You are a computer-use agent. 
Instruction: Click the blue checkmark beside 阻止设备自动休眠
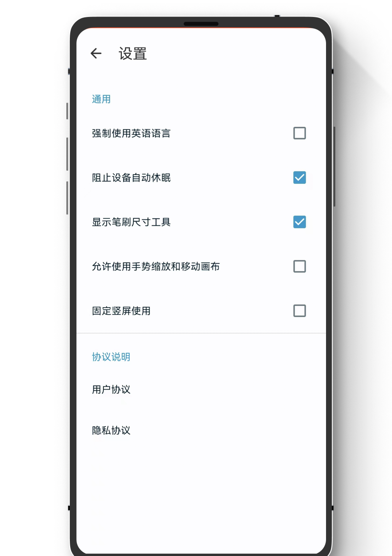pyautogui.click(x=299, y=178)
